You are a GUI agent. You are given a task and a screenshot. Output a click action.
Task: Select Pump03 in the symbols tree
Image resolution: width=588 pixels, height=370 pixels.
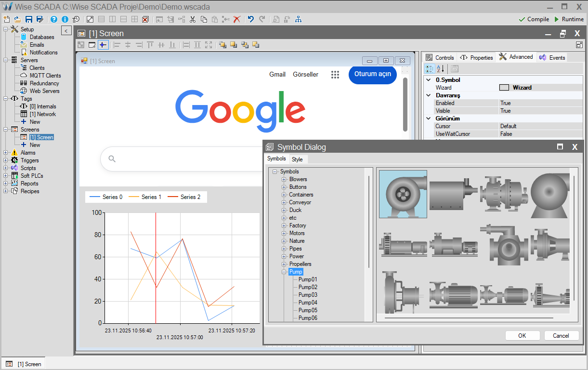click(308, 295)
